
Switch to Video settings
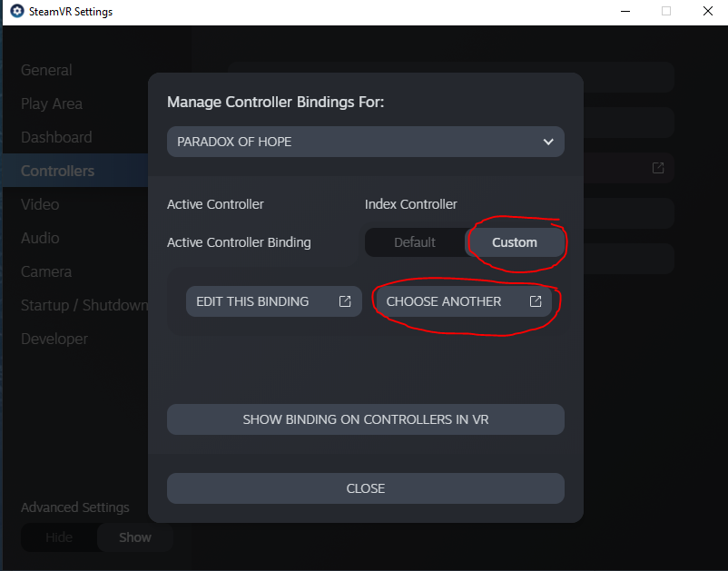point(40,204)
